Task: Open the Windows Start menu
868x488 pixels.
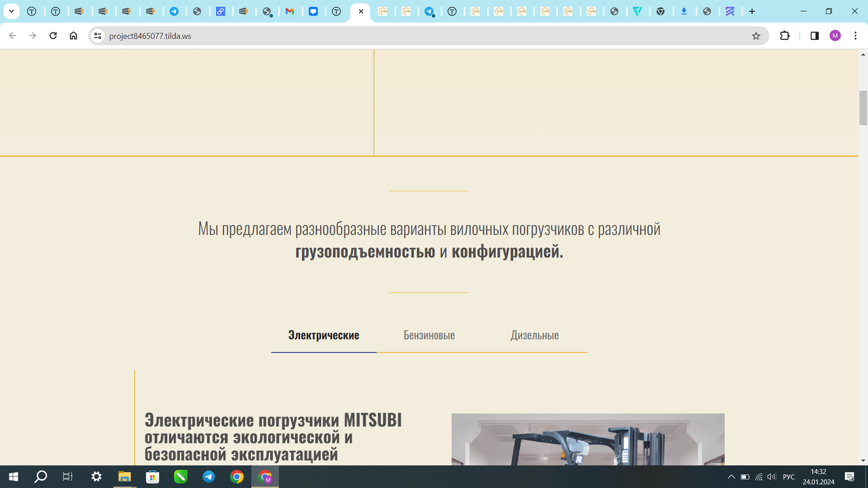Action: click(13, 477)
